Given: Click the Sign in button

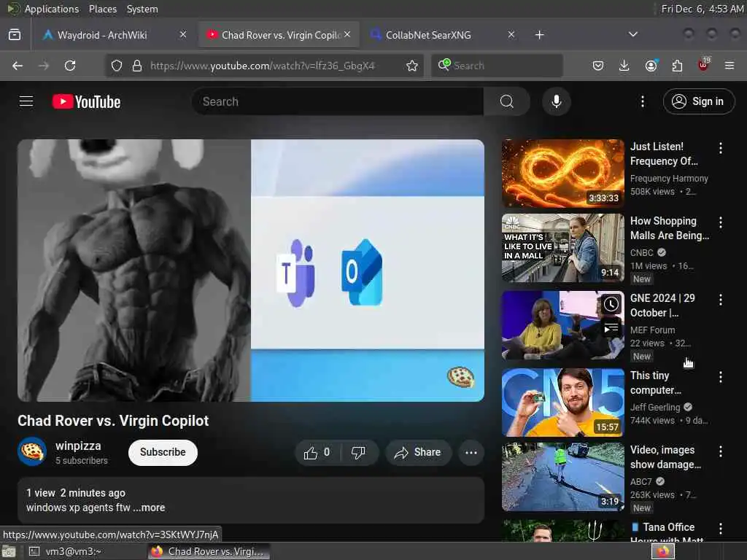Looking at the screenshot, I should coord(698,101).
